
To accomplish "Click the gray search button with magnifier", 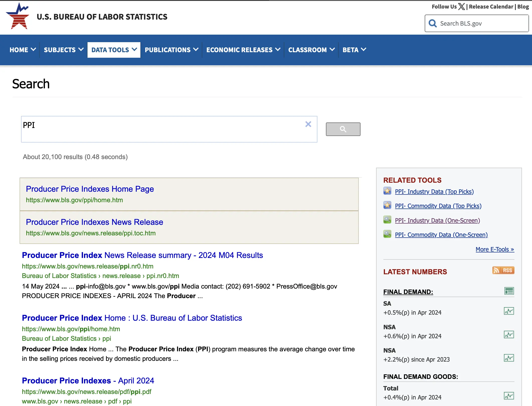I will [x=343, y=129].
